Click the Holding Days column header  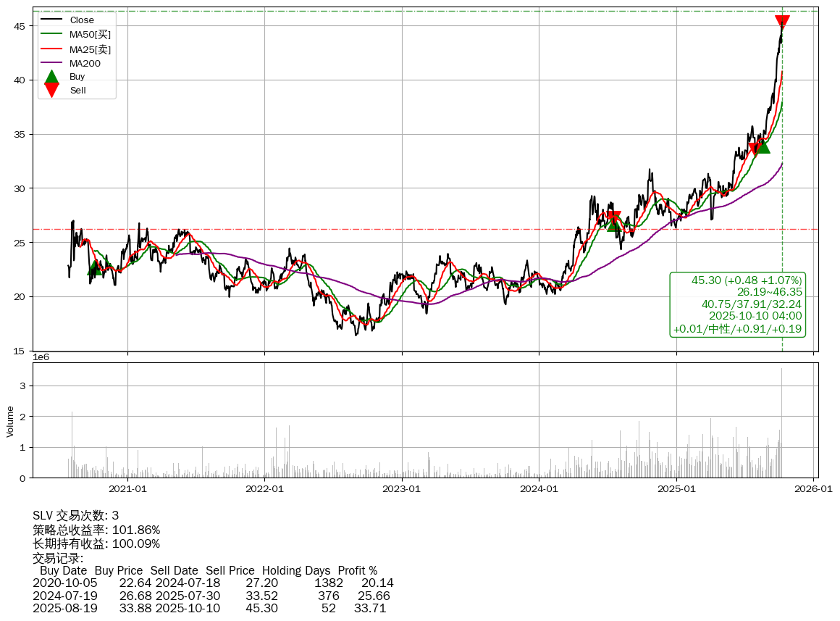296,570
